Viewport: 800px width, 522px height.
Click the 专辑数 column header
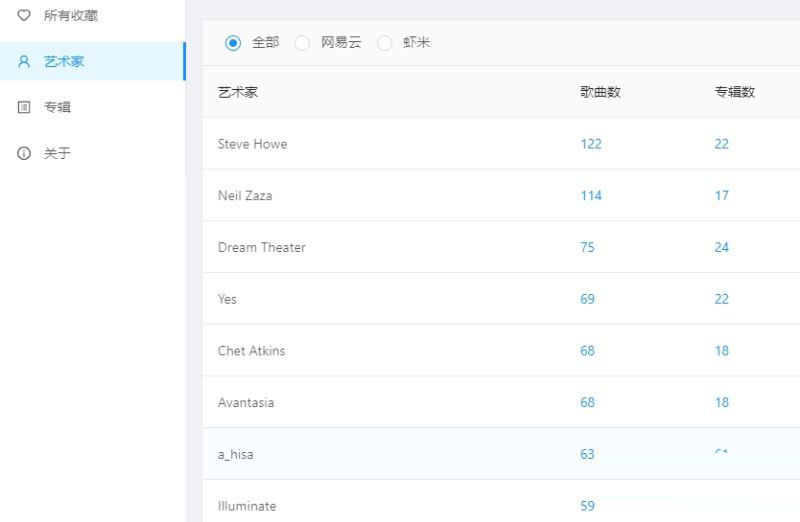tap(734, 92)
